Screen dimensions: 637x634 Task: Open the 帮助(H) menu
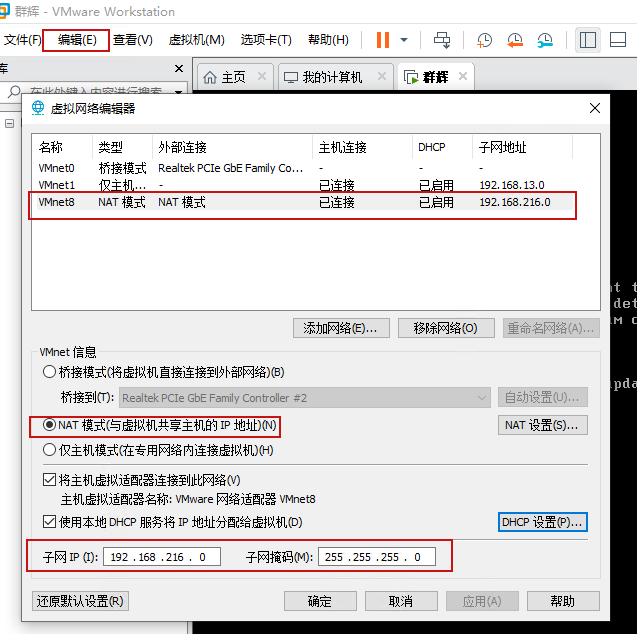click(x=328, y=40)
